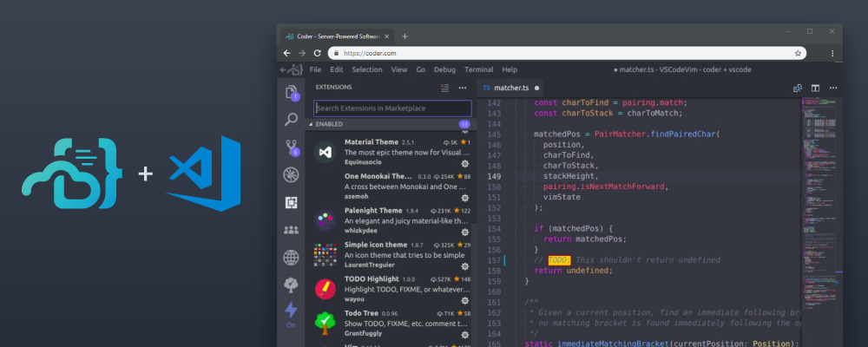
Task: Select the Extensions icon in activity bar
Action: 291,202
